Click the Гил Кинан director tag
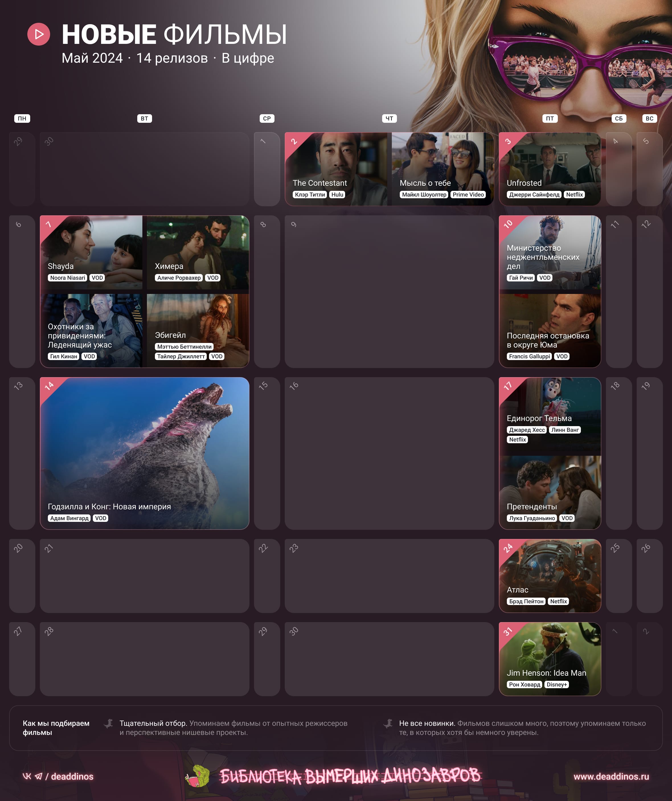Viewport: 672px width, 801px height. (64, 356)
